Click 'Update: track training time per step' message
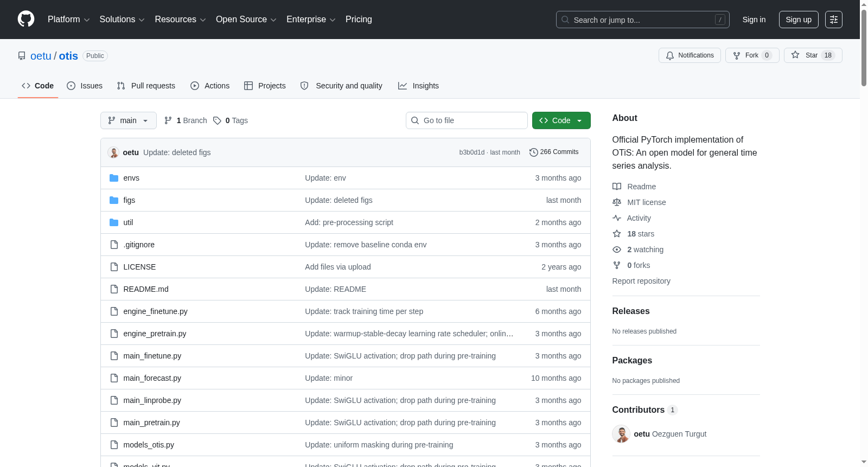The image size is (868, 467). [364, 311]
